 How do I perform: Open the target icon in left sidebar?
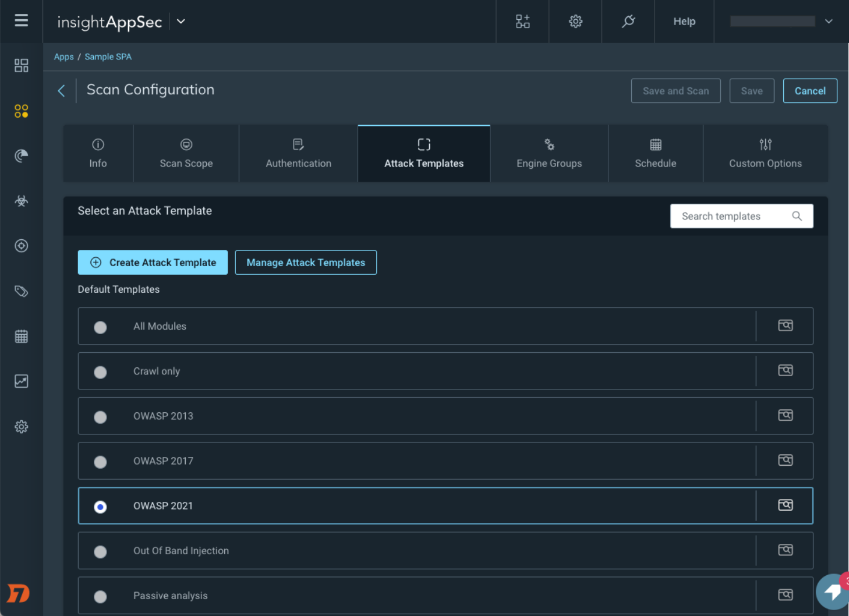(22, 246)
